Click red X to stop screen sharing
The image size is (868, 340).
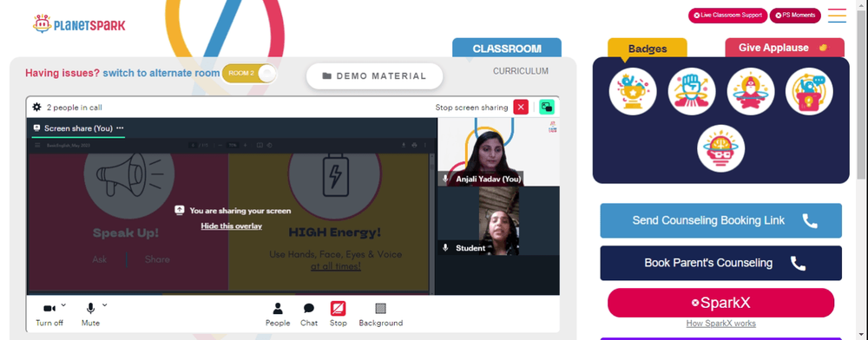521,108
